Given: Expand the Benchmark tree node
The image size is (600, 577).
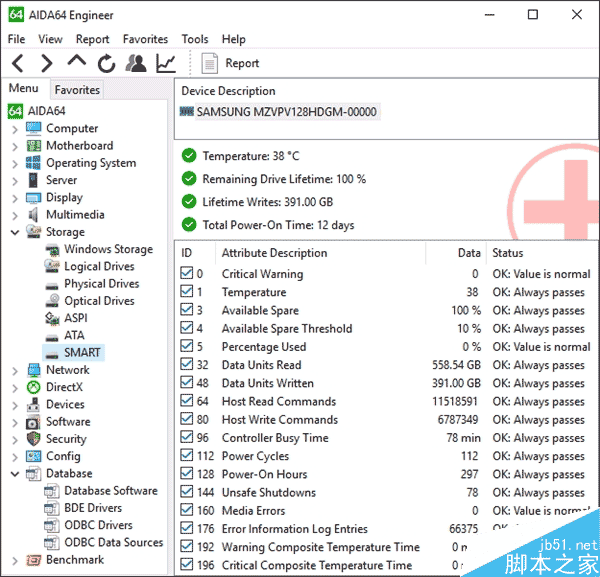Looking at the screenshot, I should click(15, 561).
